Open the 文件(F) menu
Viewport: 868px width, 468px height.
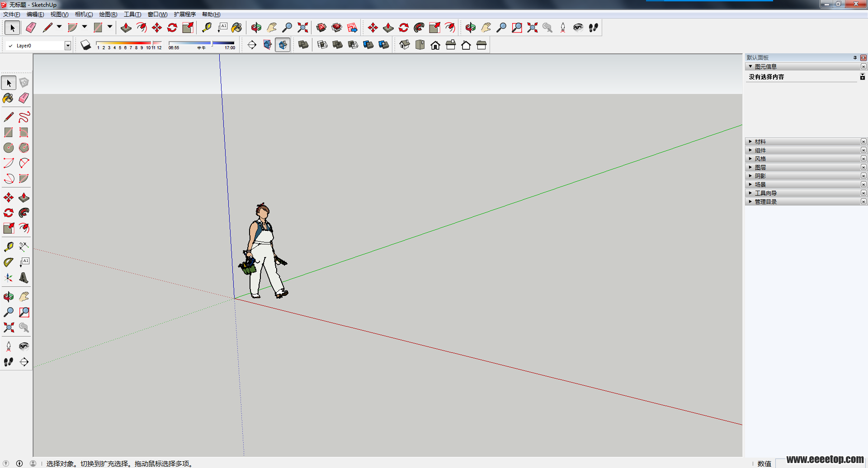[x=11, y=14]
